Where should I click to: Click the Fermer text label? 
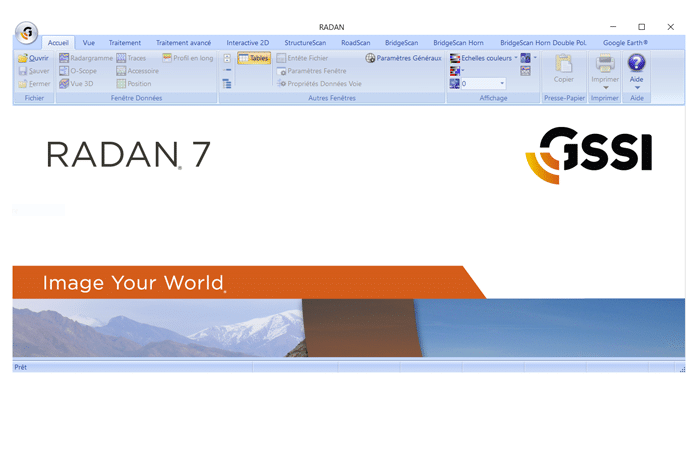tap(40, 83)
